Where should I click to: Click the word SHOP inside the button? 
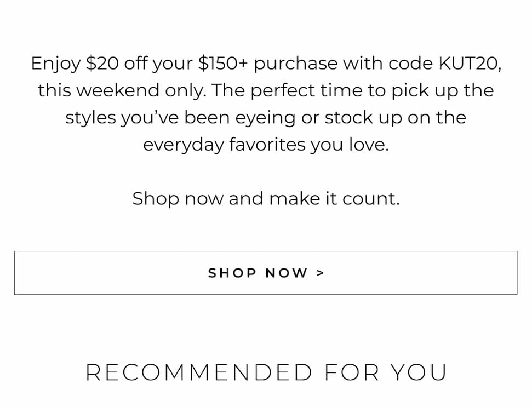(x=232, y=273)
